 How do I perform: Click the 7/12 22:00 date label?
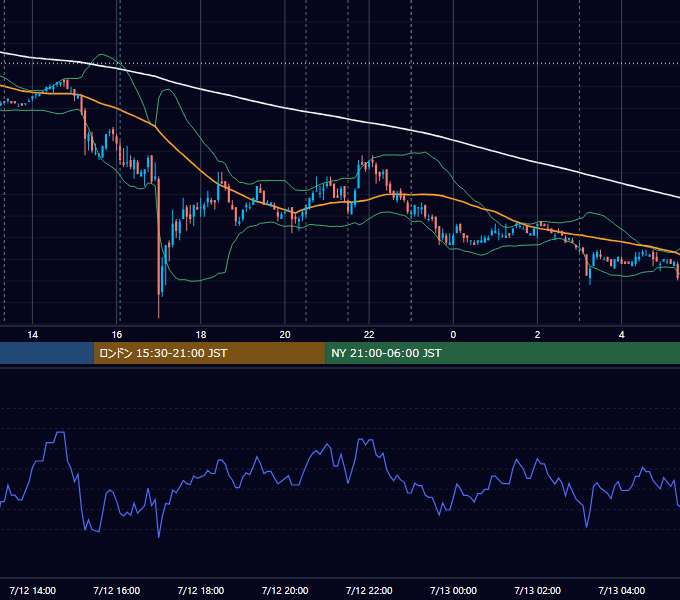click(369, 590)
